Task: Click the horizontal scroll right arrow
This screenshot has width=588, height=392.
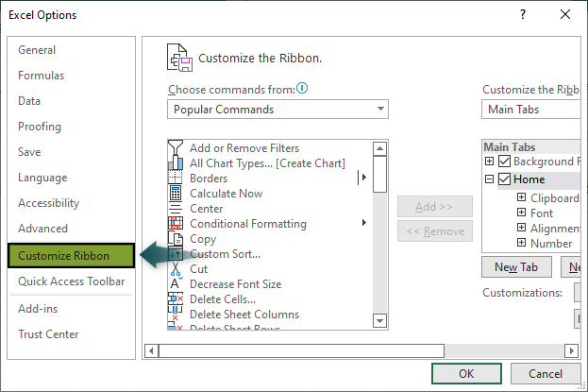Action: click(x=572, y=351)
